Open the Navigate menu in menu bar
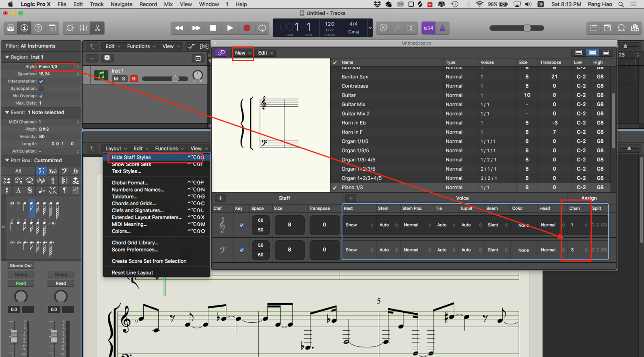 pyautogui.click(x=121, y=4)
